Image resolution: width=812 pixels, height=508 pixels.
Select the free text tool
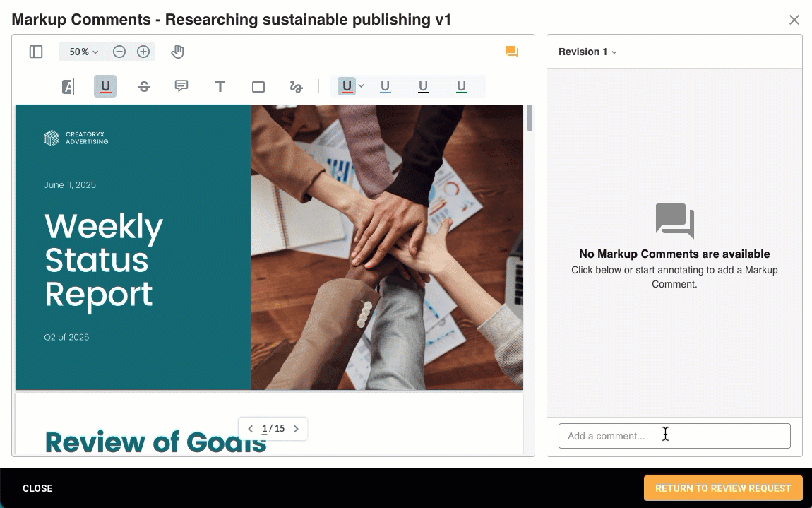click(x=220, y=87)
